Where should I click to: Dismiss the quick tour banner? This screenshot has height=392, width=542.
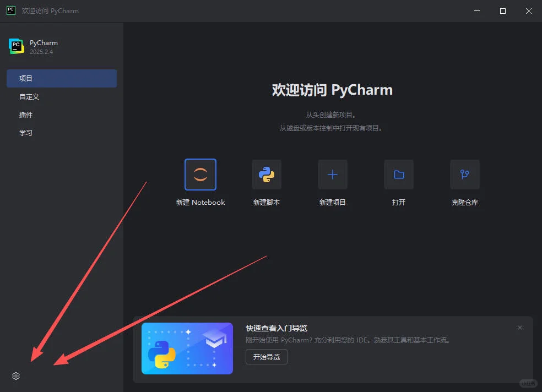[519, 327]
